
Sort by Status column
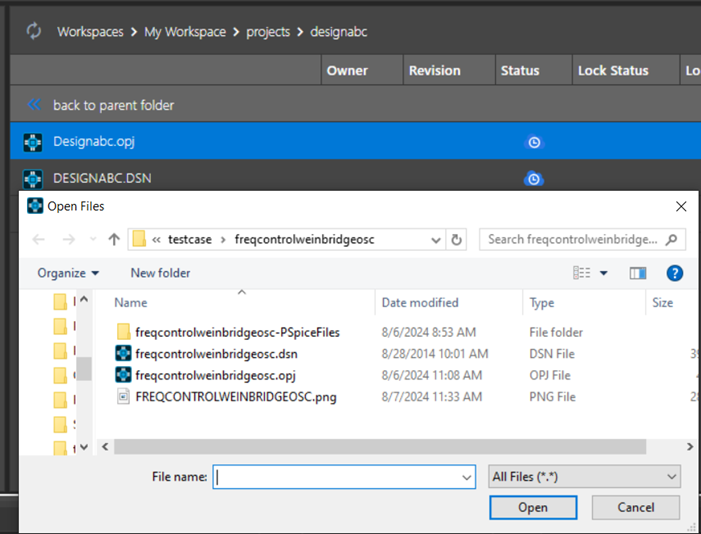(533, 70)
